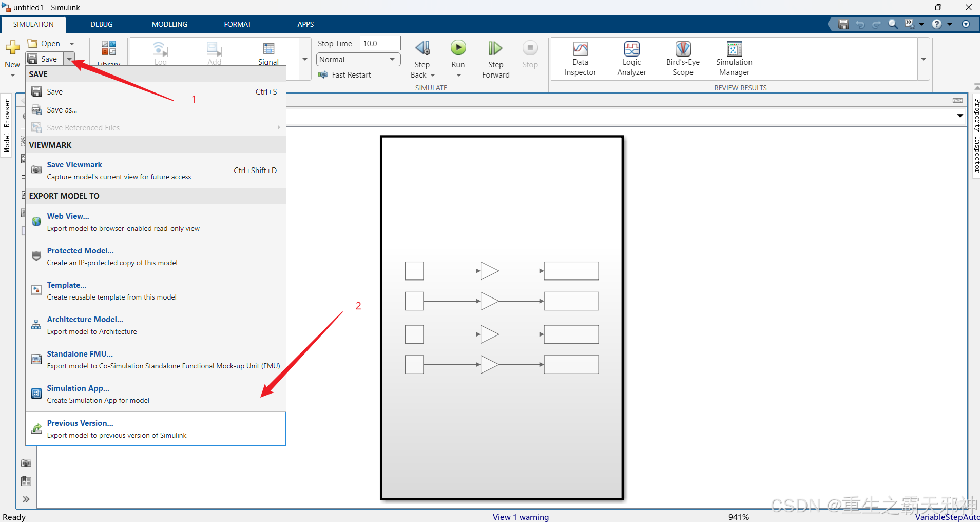Image resolution: width=980 pixels, height=522 pixels.
Task: Switch to the DEBUG ribbon tab
Action: [101, 24]
